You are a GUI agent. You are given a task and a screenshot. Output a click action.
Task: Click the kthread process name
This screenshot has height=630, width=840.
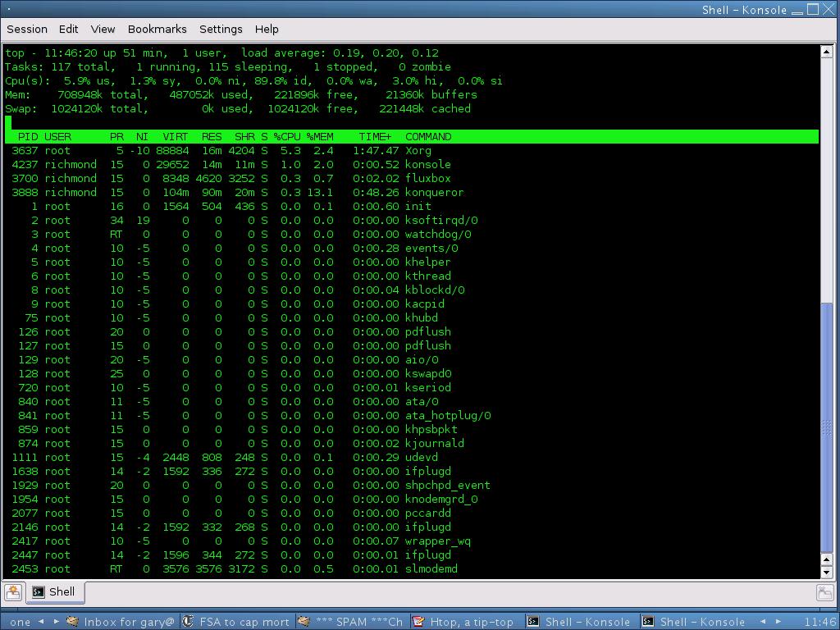(x=427, y=276)
